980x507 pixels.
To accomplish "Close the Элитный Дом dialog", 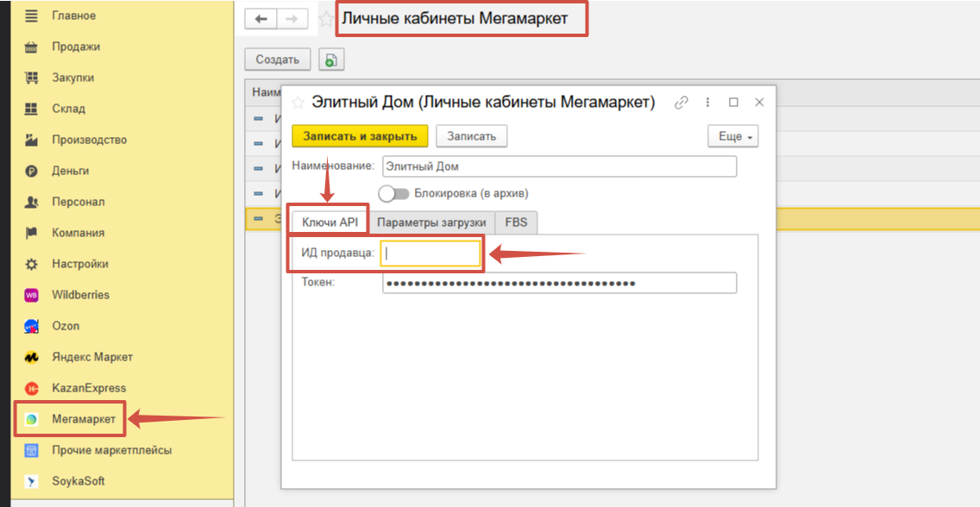I will pyautogui.click(x=759, y=103).
